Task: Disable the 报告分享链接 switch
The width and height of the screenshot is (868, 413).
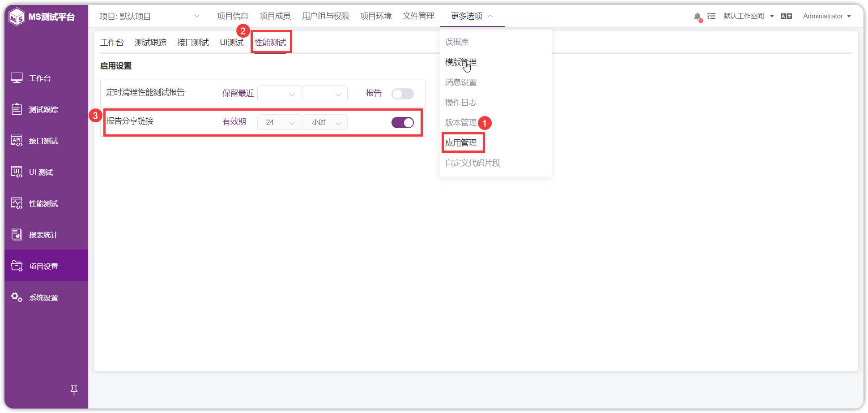Action: click(403, 122)
